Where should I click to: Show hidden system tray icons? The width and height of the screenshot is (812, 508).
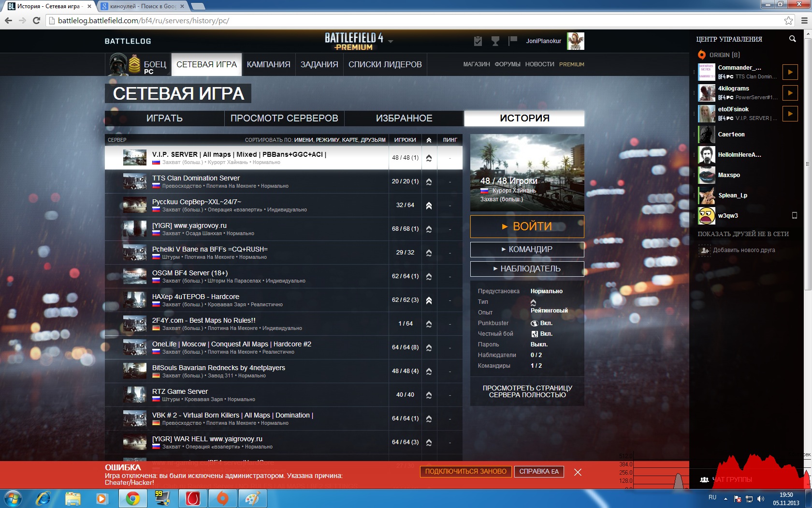click(x=725, y=498)
